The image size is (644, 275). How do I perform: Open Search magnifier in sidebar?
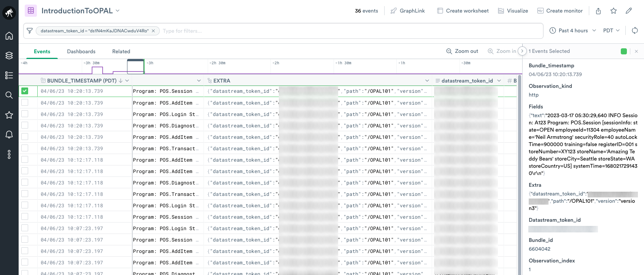coord(9,95)
